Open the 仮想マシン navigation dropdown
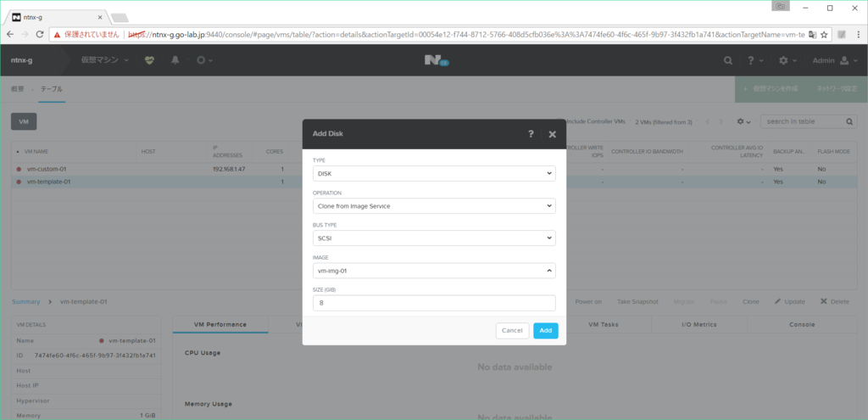Viewport: 868px width, 420px height. click(x=105, y=60)
